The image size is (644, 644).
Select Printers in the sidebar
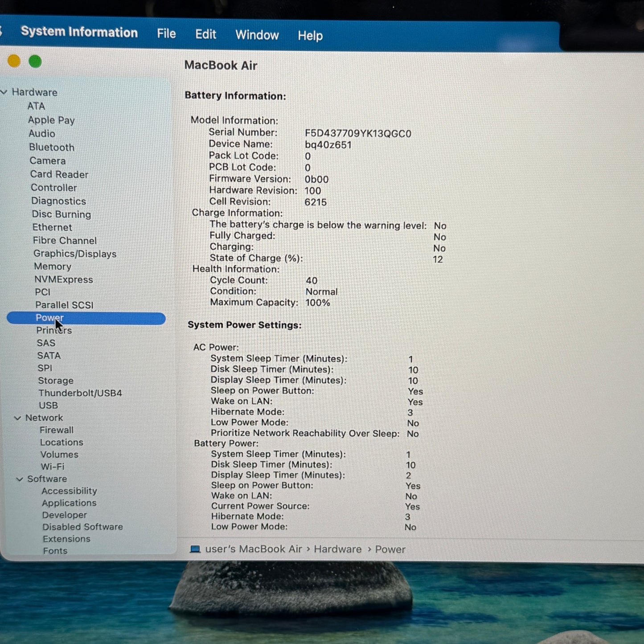54,331
